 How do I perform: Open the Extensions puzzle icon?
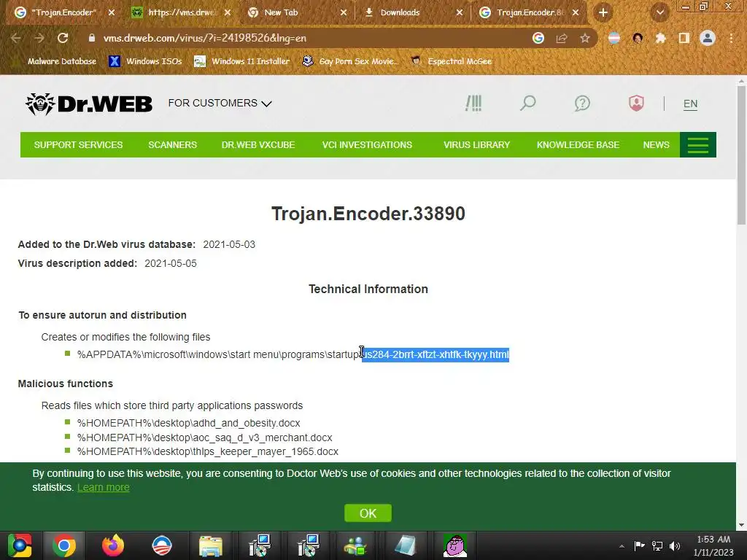660,38
